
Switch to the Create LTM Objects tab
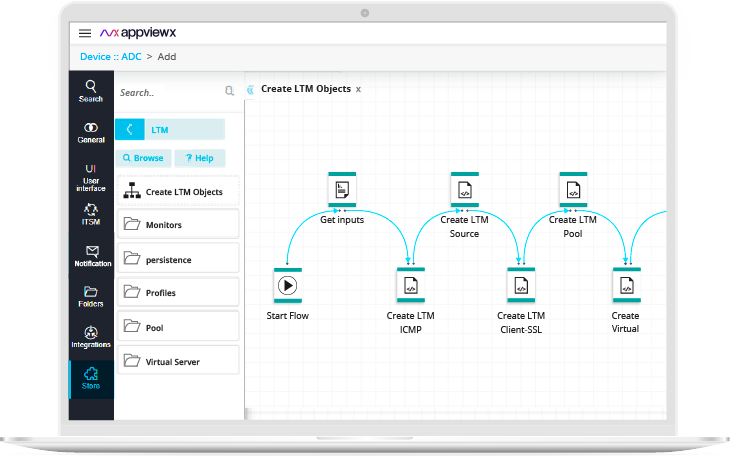coord(305,89)
